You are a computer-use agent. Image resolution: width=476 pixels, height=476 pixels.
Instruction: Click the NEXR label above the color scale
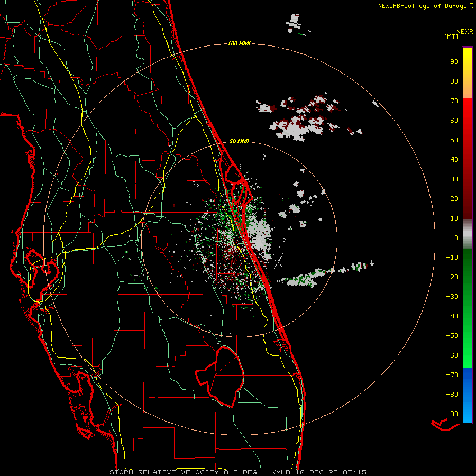pyautogui.click(x=465, y=32)
